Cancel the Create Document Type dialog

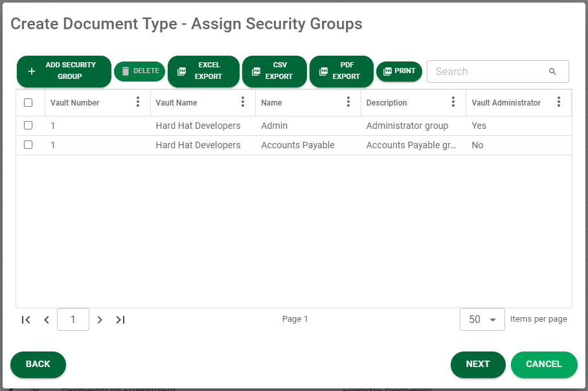(544, 364)
